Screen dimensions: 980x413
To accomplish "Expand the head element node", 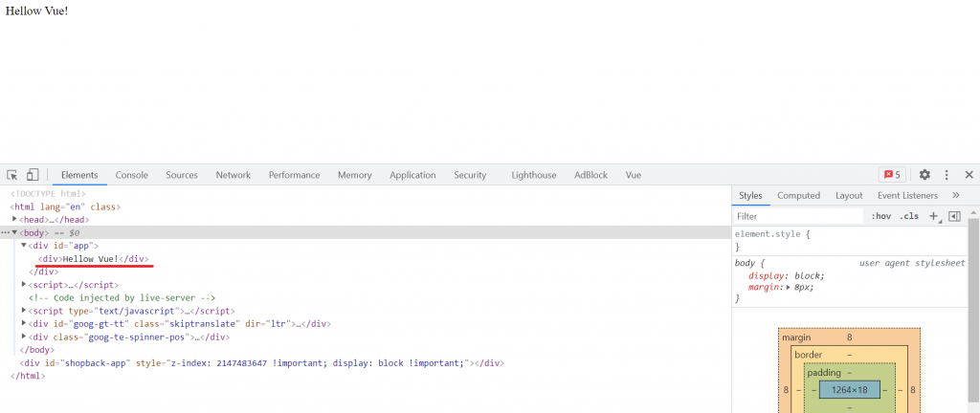I will tap(14, 219).
